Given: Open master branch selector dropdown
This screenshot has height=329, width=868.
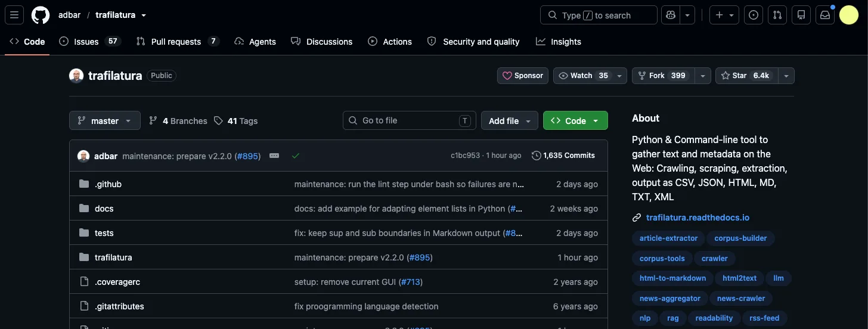Looking at the screenshot, I should (105, 120).
